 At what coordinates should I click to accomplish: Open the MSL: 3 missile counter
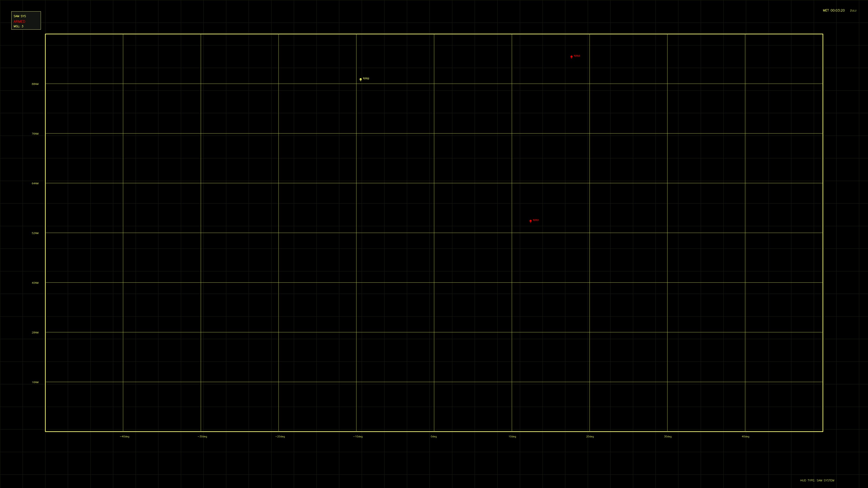point(19,26)
